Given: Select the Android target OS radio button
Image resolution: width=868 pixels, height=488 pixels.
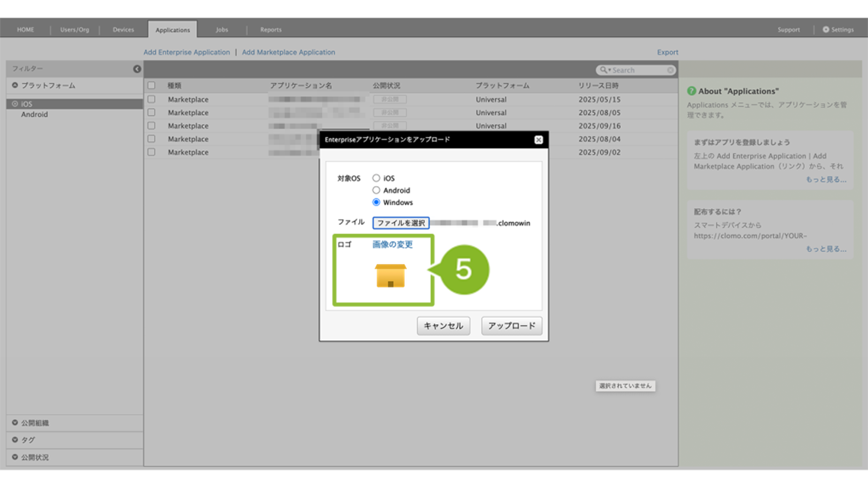Looking at the screenshot, I should 376,190.
